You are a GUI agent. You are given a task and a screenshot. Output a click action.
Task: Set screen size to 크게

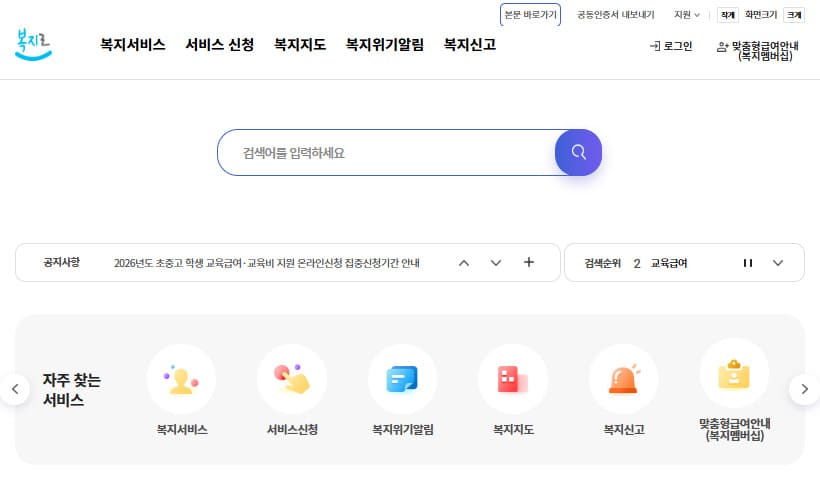tap(794, 15)
